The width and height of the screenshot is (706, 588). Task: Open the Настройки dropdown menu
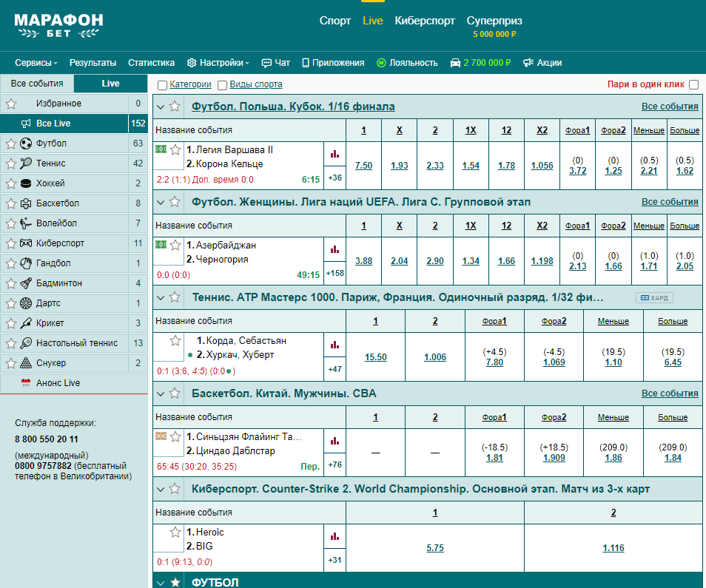coord(218,63)
